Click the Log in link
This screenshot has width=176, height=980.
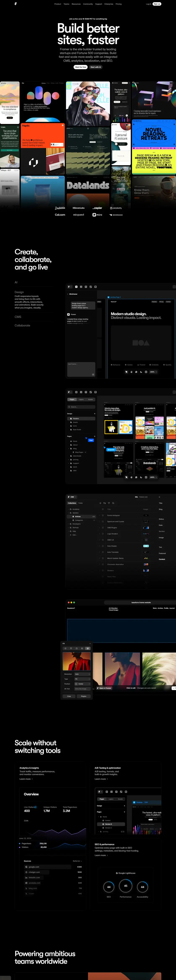pyautogui.click(x=148, y=4)
